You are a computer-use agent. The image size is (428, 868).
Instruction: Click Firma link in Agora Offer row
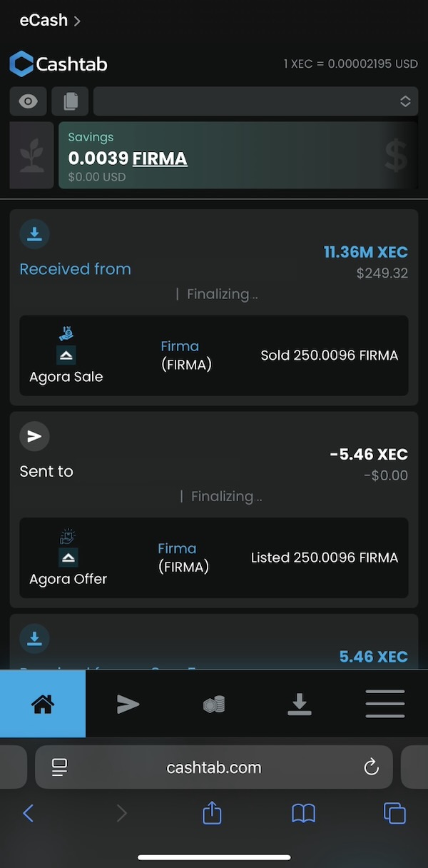177,548
